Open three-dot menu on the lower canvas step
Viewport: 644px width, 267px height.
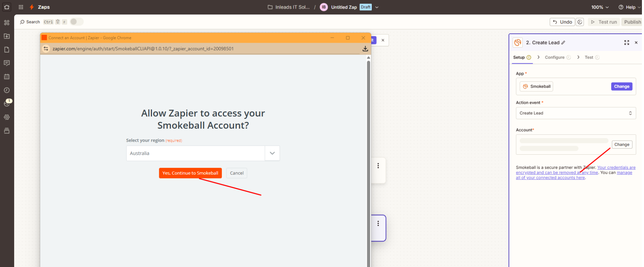coord(378,224)
